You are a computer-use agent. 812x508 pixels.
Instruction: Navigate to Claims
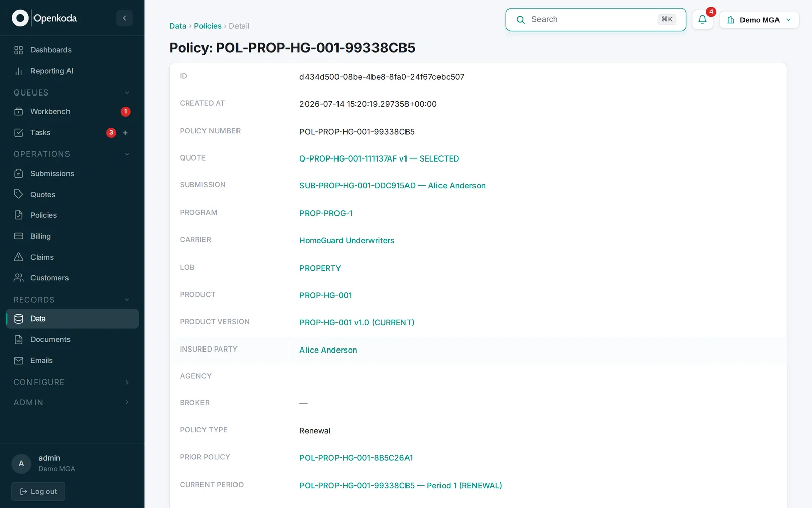[x=72, y=257]
